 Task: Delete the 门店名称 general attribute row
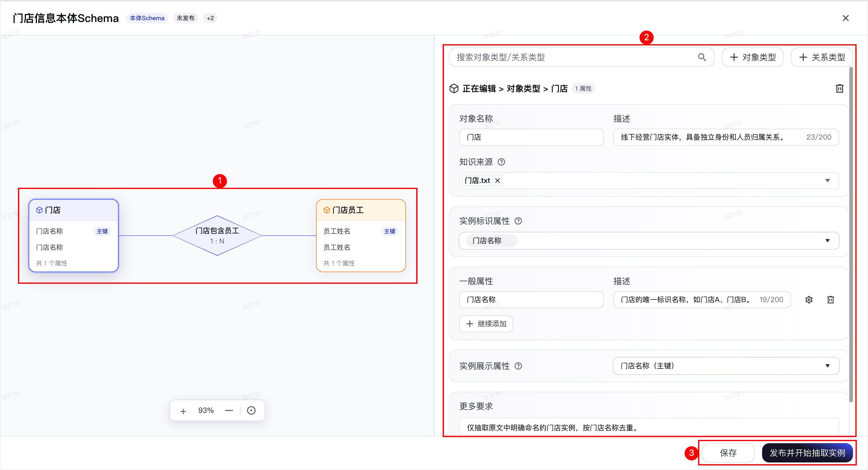coord(831,299)
